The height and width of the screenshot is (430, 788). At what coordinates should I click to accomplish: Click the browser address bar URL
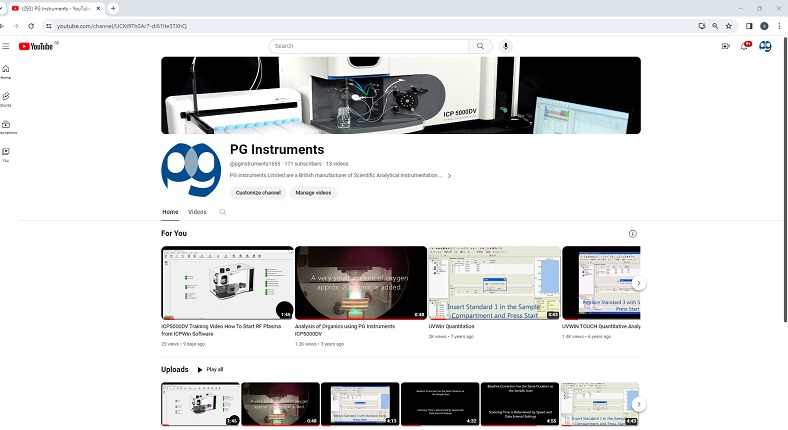[122, 26]
